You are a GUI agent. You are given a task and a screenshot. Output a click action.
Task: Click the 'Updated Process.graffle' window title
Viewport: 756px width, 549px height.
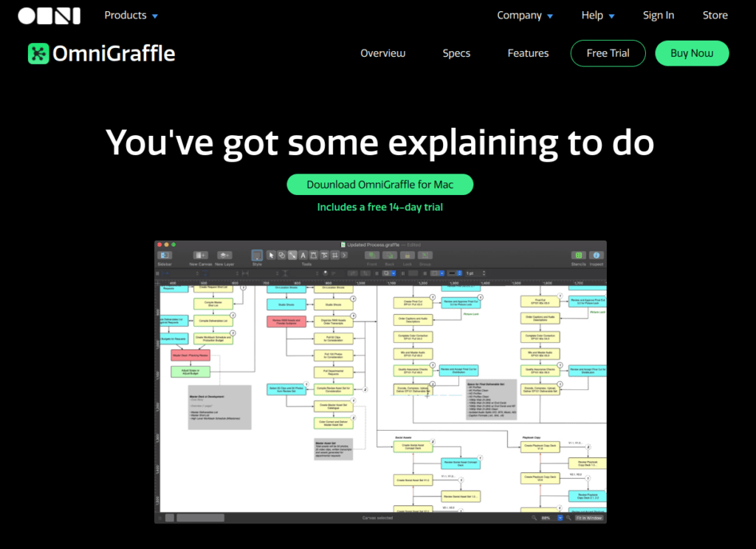pos(373,245)
